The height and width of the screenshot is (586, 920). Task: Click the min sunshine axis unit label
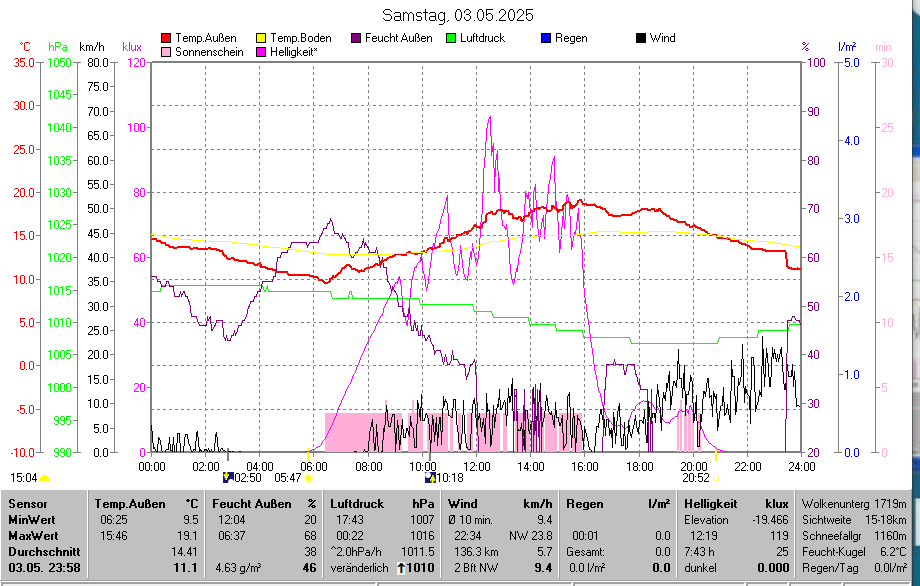[x=883, y=47]
